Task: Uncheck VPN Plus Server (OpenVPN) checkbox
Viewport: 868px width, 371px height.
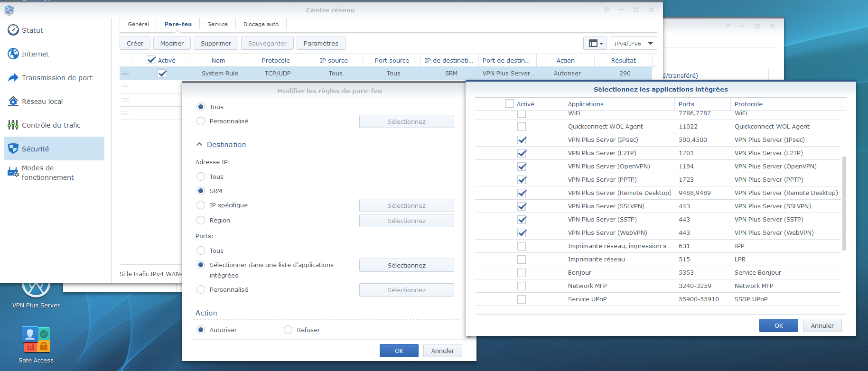Action: pyautogui.click(x=522, y=167)
